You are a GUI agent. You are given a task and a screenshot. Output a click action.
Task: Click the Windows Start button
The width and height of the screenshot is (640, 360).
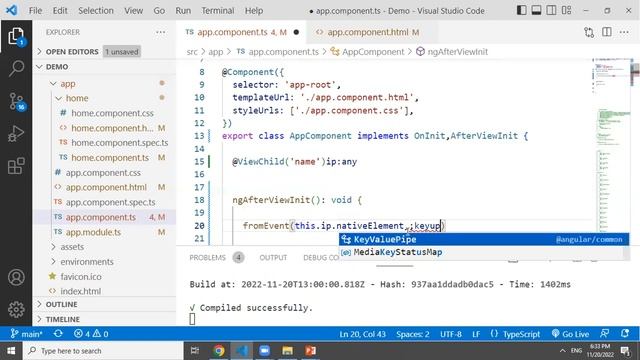(11, 351)
